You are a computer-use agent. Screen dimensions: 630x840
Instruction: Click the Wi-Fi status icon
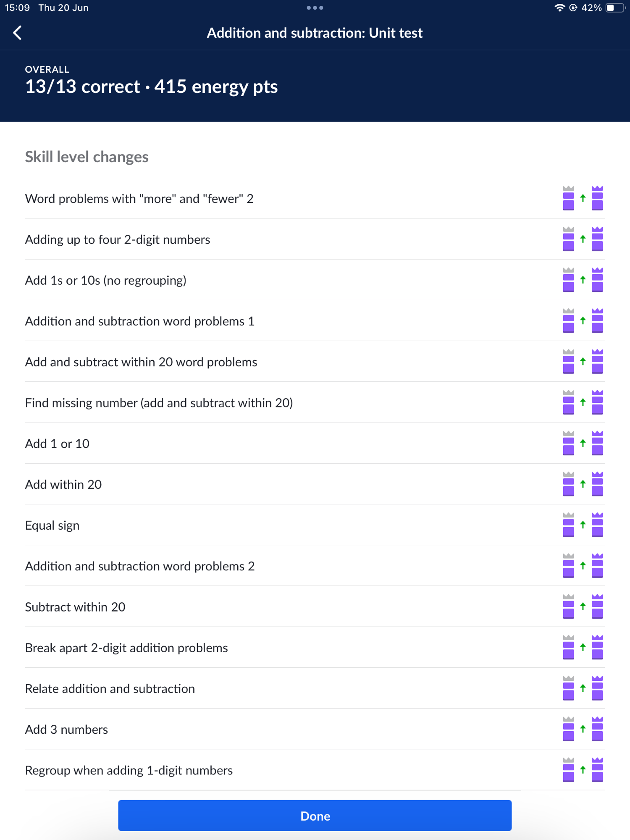click(559, 8)
